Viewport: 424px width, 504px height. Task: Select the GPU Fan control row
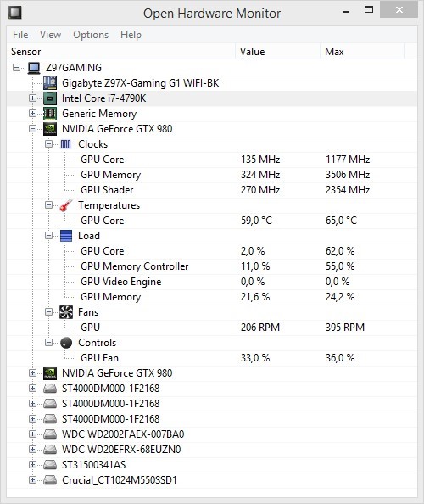click(x=212, y=358)
